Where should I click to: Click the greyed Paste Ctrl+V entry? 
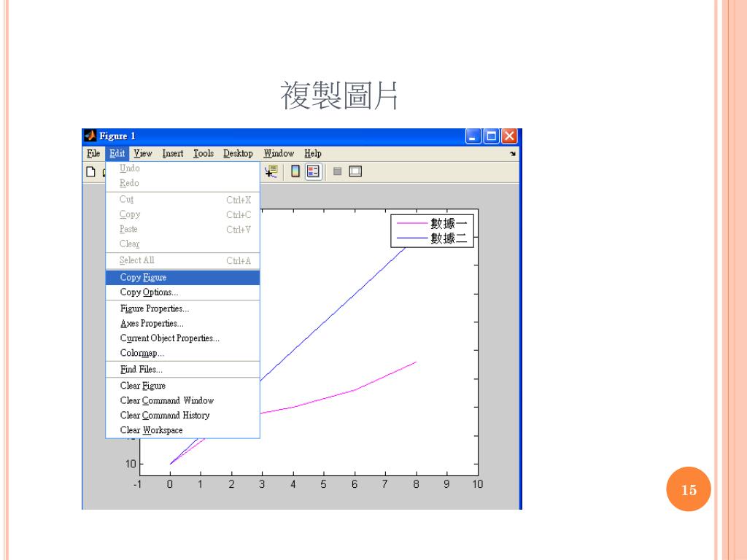[183, 229]
